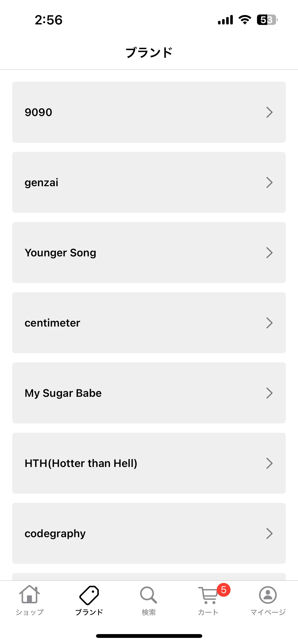The image size is (298, 644).
Task: Open the My Page profile icon
Action: click(x=268, y=595)
